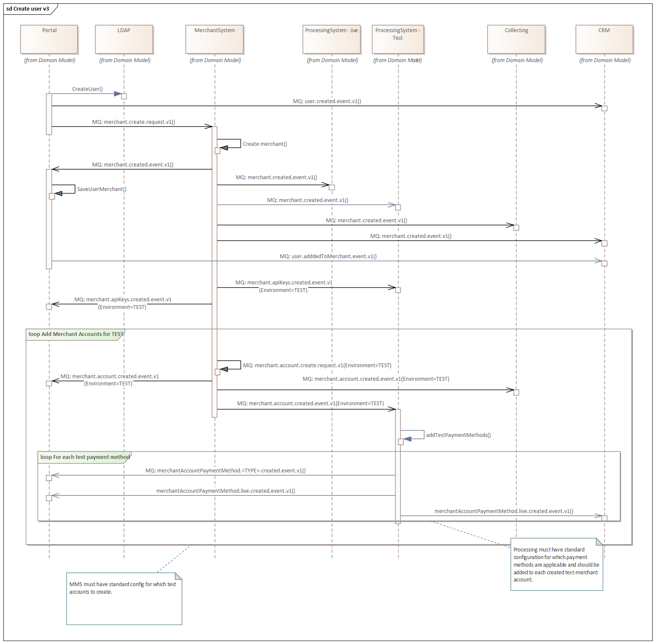656x644 pixels.
Task: Click the 'Create merchant()' self-message label
Action: pyautogui.click(x=265, y=144)
